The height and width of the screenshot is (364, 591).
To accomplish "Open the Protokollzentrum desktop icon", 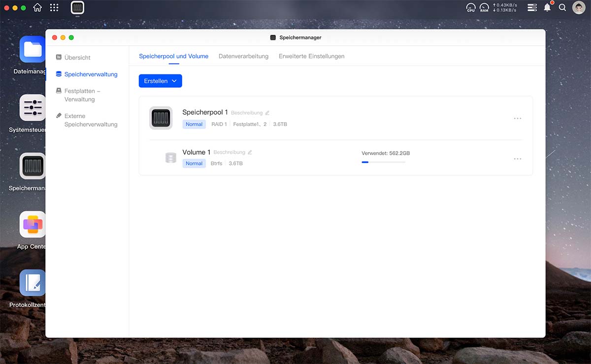I will pos(33,283).
